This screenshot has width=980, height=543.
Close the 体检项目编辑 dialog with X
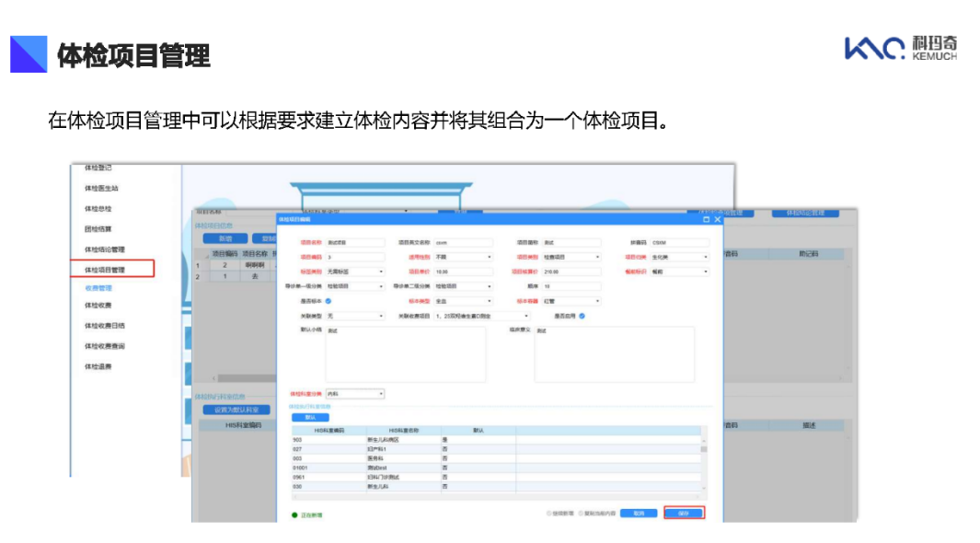coord(718,219)
